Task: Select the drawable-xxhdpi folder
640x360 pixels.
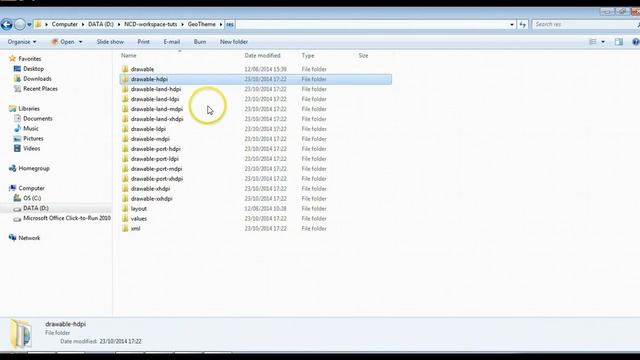Action: pos(151,199)
